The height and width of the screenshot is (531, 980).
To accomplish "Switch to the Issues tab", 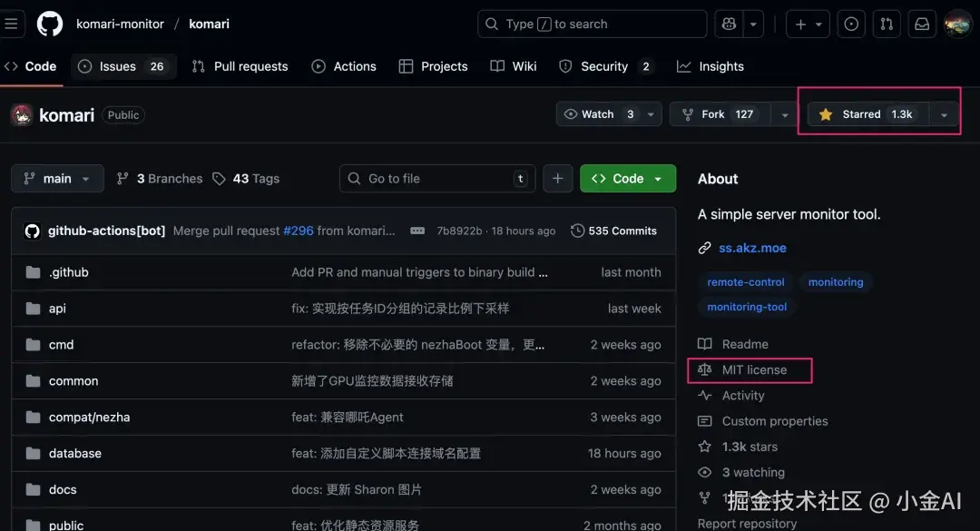I will coord(123,66).
